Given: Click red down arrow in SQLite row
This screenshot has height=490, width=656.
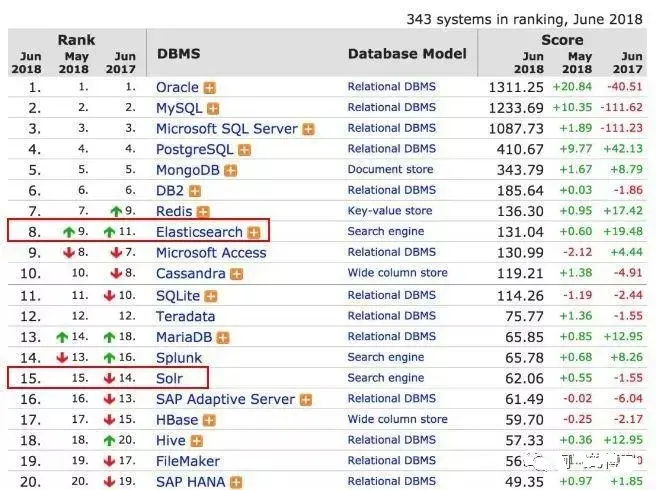Looking at the screenshot, I should (109, 296).
